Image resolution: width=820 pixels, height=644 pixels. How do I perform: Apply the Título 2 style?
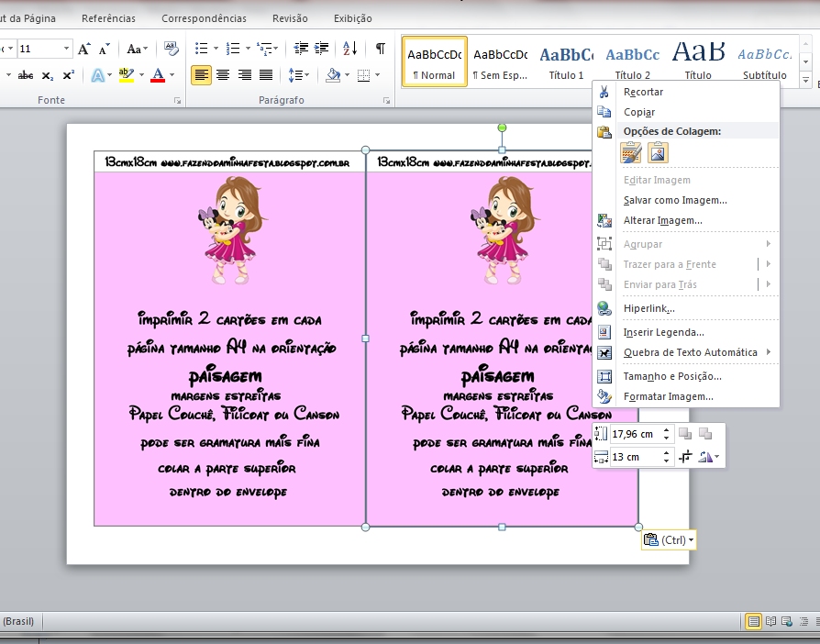tap(632, 61)
